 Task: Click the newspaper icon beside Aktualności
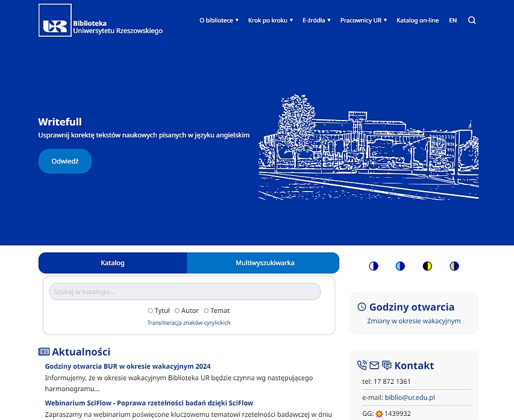[x=44, y=352]
